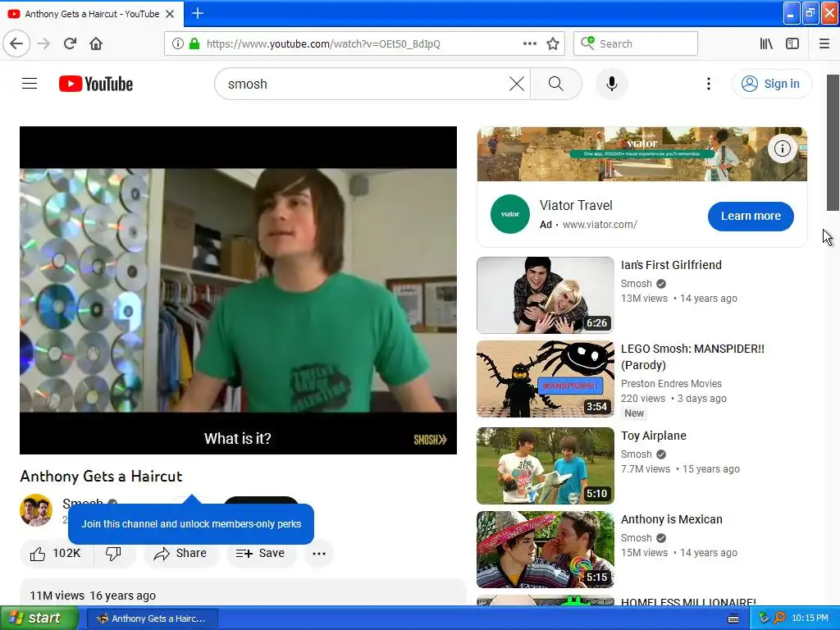Image resolution: width=840 pixels, height=630 pixels.
Task: Open www.viator.com ad link
Action: coord(600,225)
